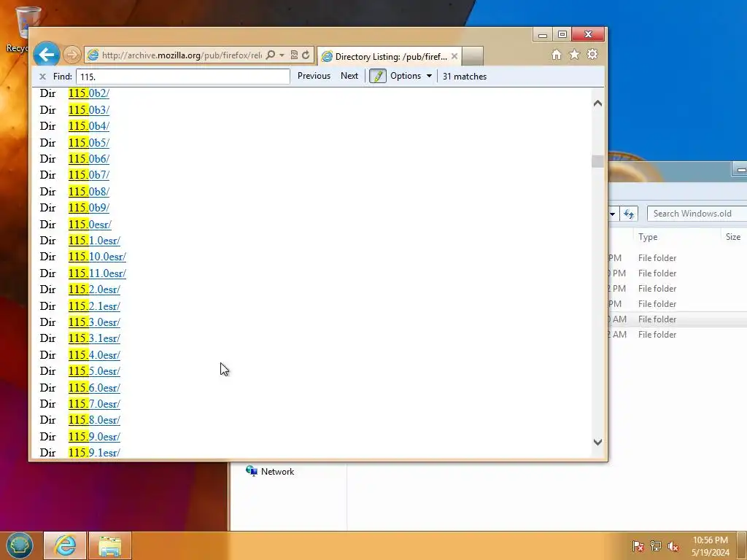
Task: Open the 115.1.0esr/ directory link
Action: 94,241
